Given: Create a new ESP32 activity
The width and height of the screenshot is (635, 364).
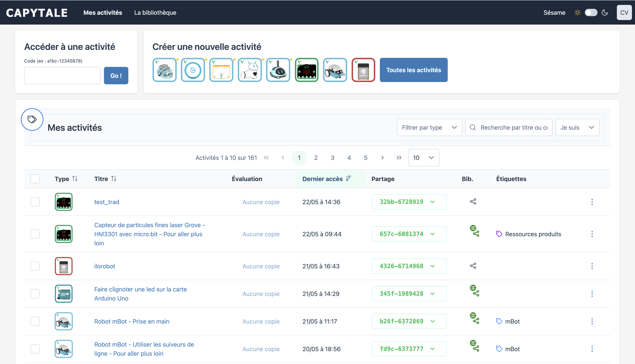Looking at the screenshot, I should coord(363,70).
